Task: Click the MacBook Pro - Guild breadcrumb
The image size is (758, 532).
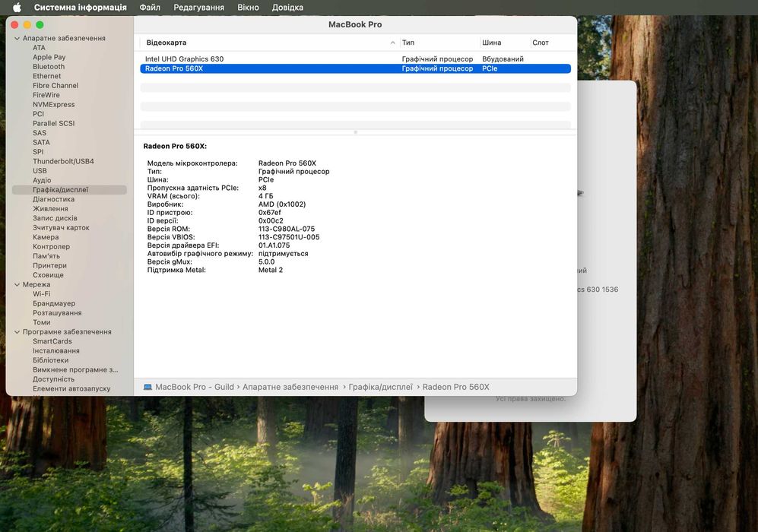Action: [x=195, y=387]
